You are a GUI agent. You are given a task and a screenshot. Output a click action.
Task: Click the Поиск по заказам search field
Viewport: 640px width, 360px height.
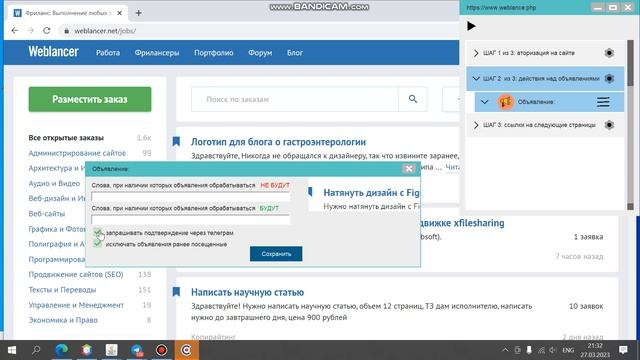(x=295, y=99)
